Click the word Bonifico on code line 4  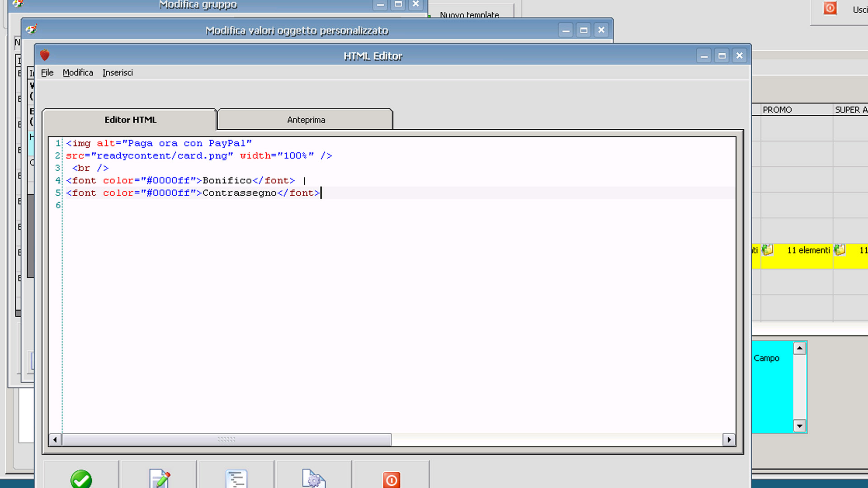(x=227, y=180)
